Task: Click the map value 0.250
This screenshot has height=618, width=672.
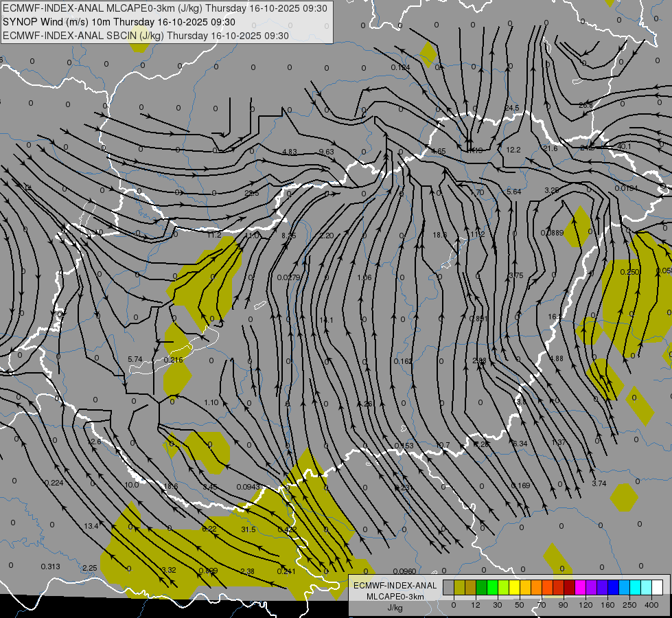Action: pos(629,273)
